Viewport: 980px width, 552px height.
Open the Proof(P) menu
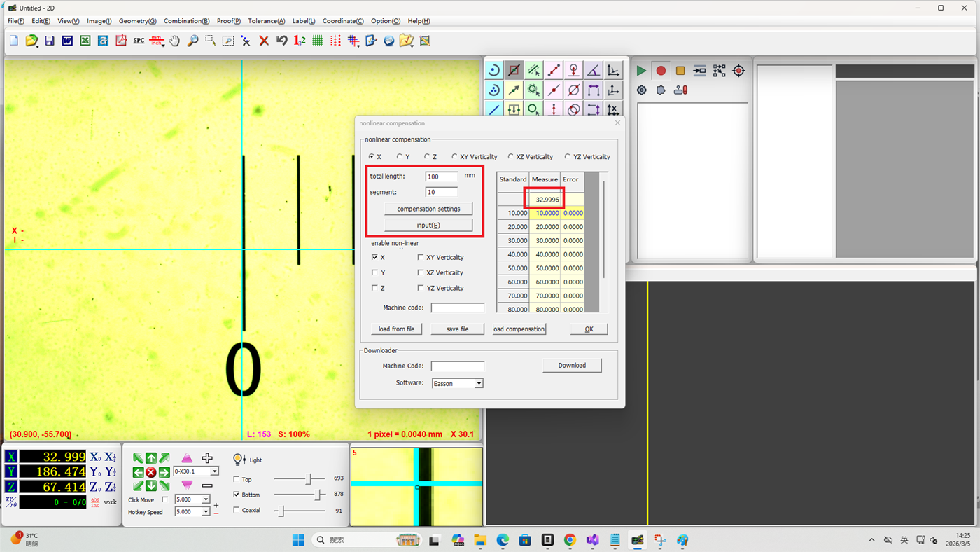[x=229, y=21]
